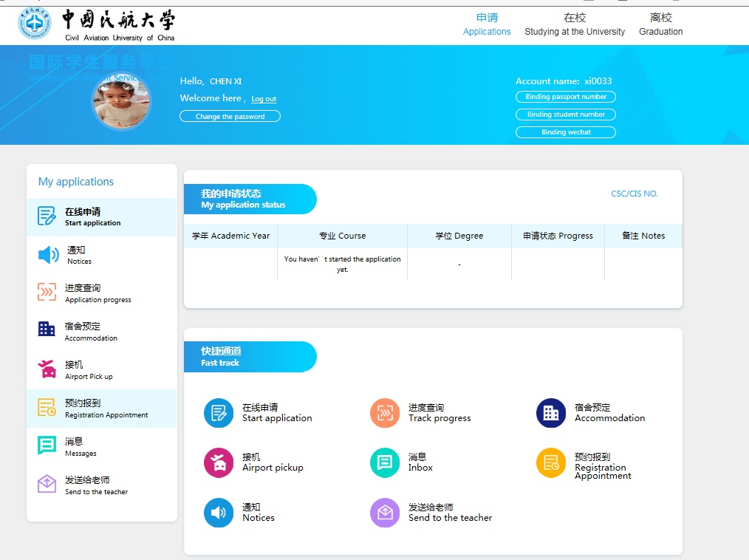Switch to the Applications tab
The height and width of the screenshot is (560, 749).
(487, 24)
